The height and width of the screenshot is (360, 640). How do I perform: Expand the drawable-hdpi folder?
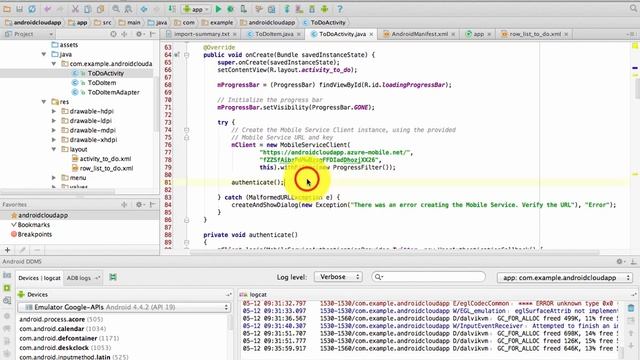(53, 111)
